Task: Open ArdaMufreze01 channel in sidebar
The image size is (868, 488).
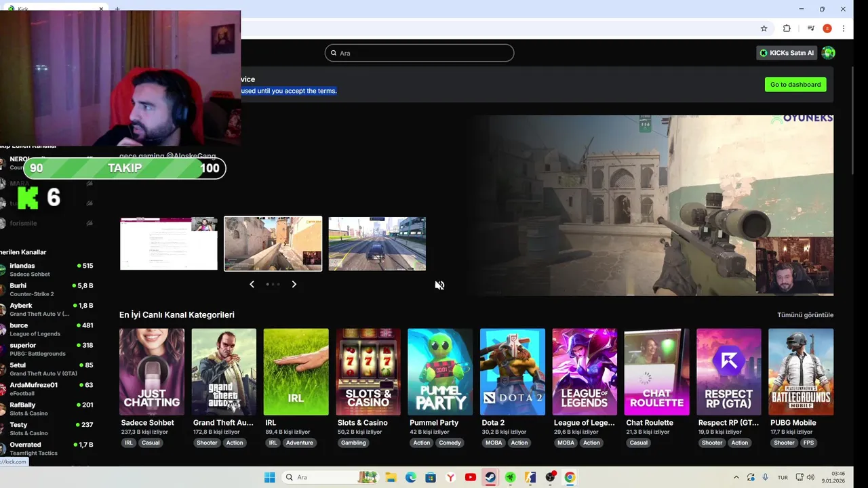Action: point(47,389)
